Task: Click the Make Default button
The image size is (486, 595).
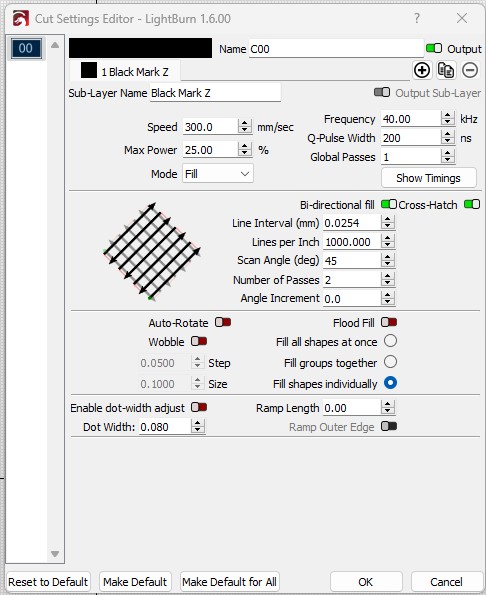Action: tap(135, 582)
